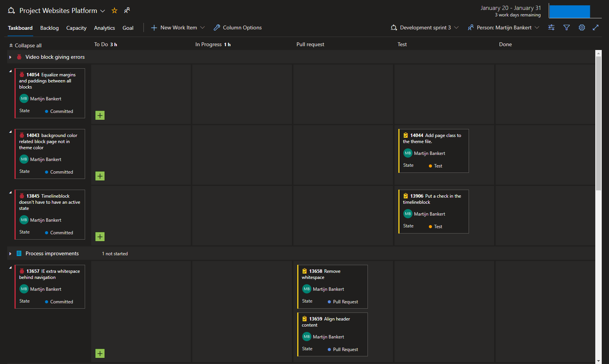Click MB avatar on card 13657

coord(24,289)
